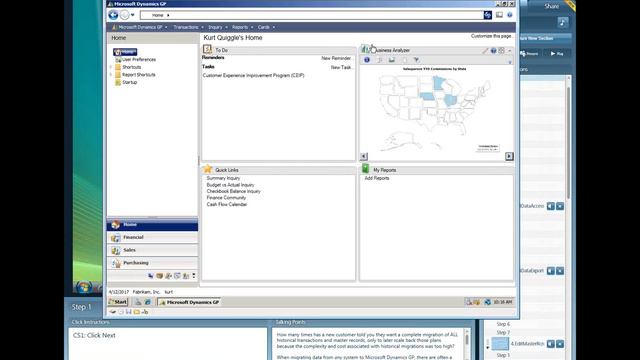The height and width of the screenshot is (360, 640).
Task: Open the Budget vs Actual Inquiry link
Action: (x=230, y=185)
